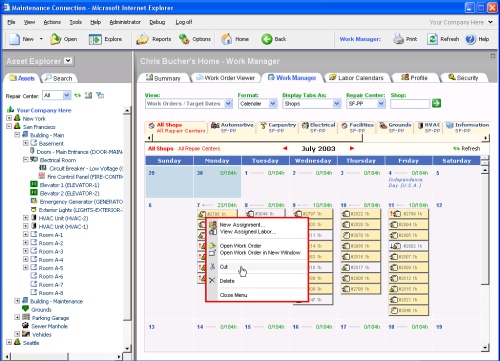Go to next month red arrow
Screen dimensions: 500x361
pos(352,148)
